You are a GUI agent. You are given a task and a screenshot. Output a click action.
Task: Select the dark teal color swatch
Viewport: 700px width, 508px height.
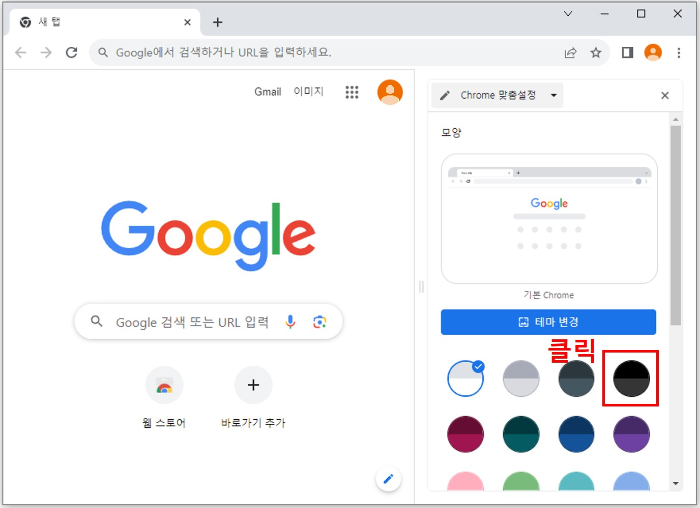[521, 434]
